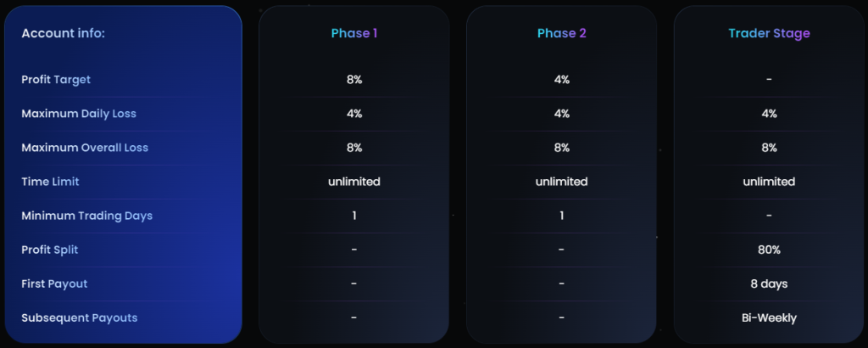Click the unlimited time limit under Trader Stage

coord(769,182)
